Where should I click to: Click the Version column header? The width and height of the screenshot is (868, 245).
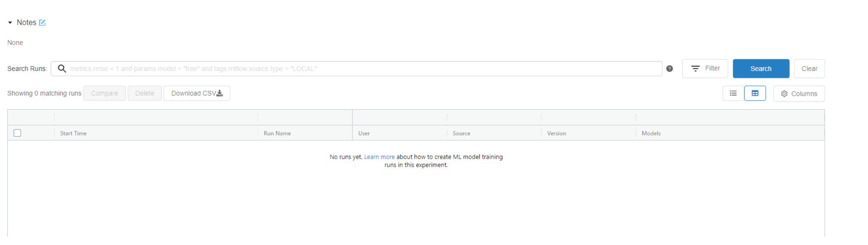click(557, 133)
